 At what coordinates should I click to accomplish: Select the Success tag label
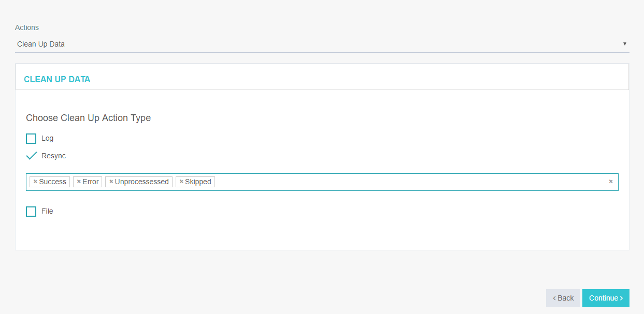pos(53,182)
